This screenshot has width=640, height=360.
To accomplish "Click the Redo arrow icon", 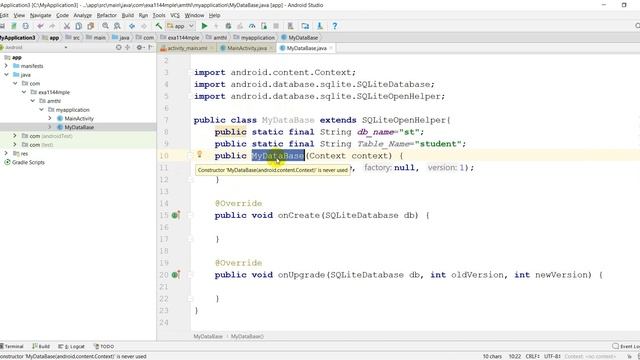I will [52, 26].
